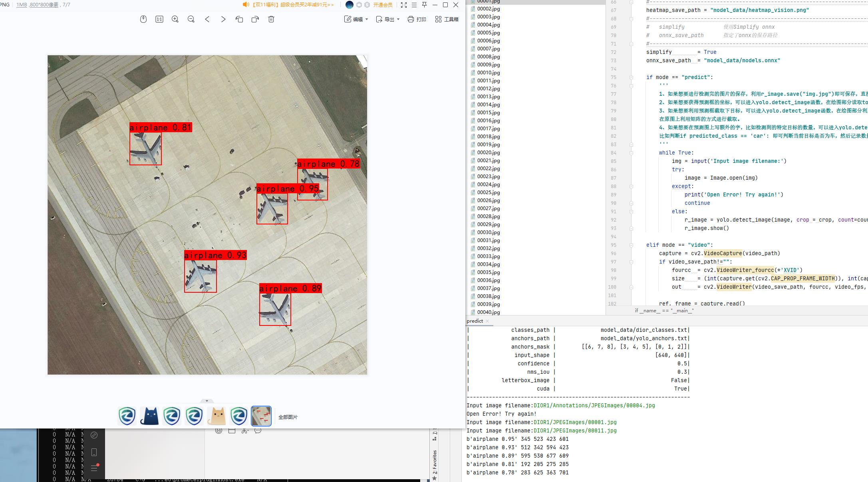Screen dimensions: 868x482
Task: Click the zoom in magnifier icon
Action: [x=175, y=19]
